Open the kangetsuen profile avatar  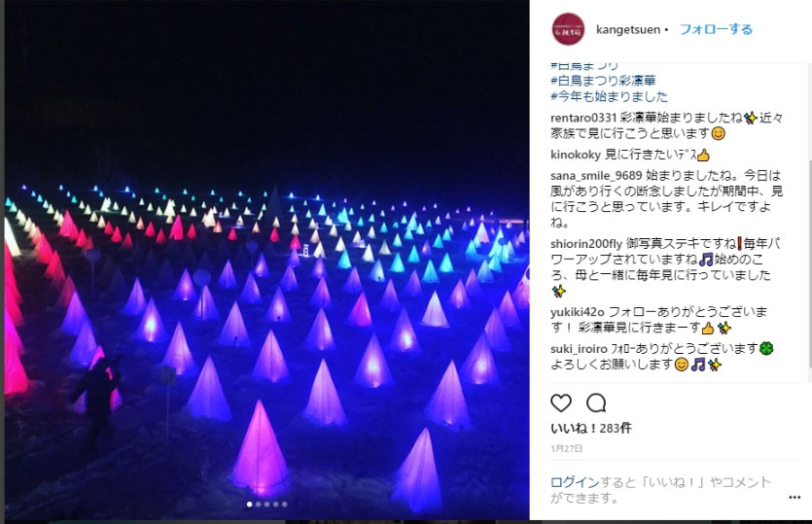(x=568, y=29)
